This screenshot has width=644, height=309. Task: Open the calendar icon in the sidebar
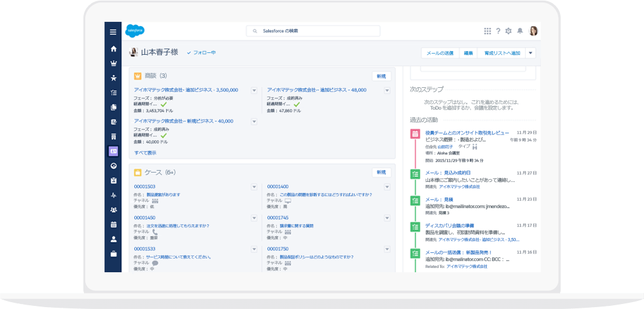click(113, 224)
